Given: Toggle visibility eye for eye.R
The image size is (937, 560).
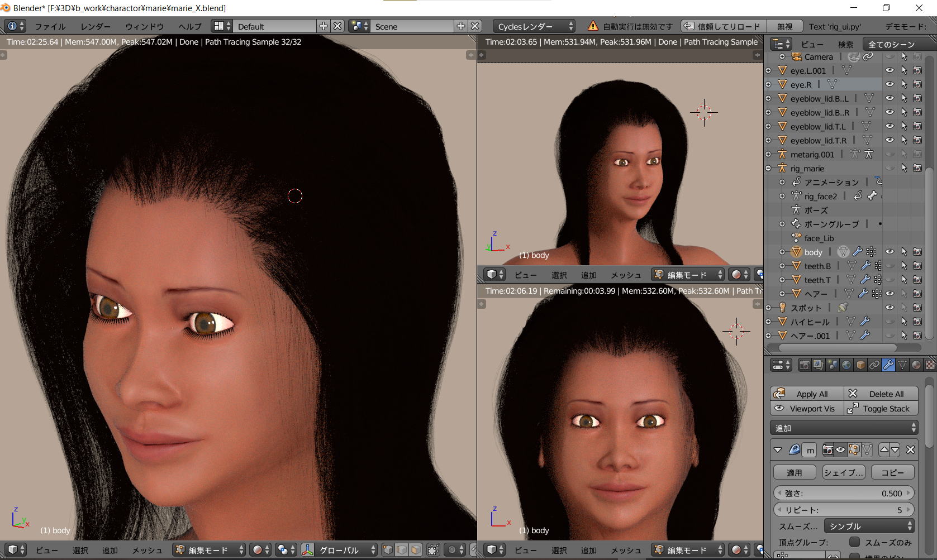Looking at the screenshot, I should 890,84.
